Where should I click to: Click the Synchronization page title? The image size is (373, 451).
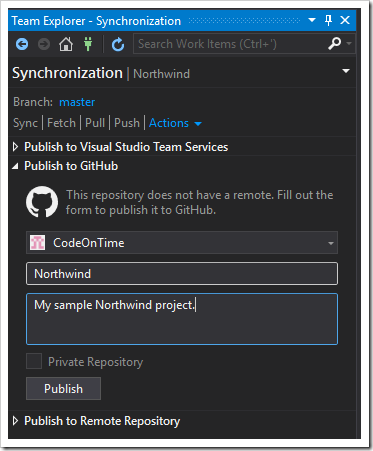67,73
